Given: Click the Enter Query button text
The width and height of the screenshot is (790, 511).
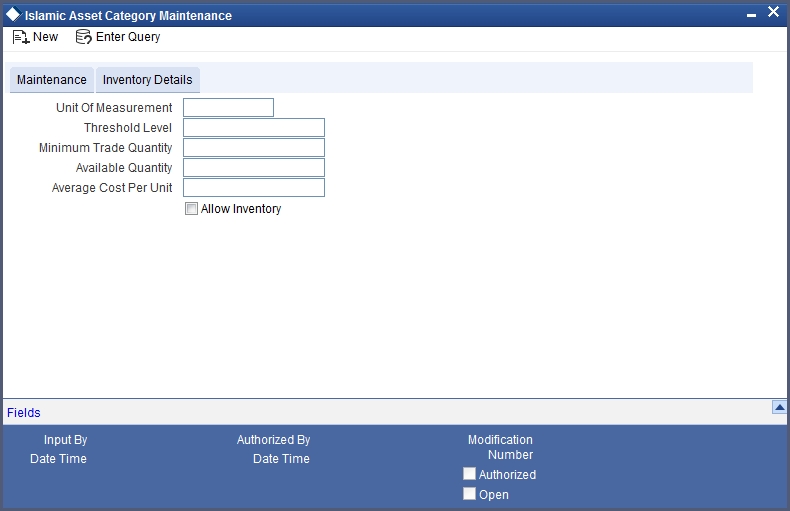Looking at the screenshot, I should tap(128, 37).
